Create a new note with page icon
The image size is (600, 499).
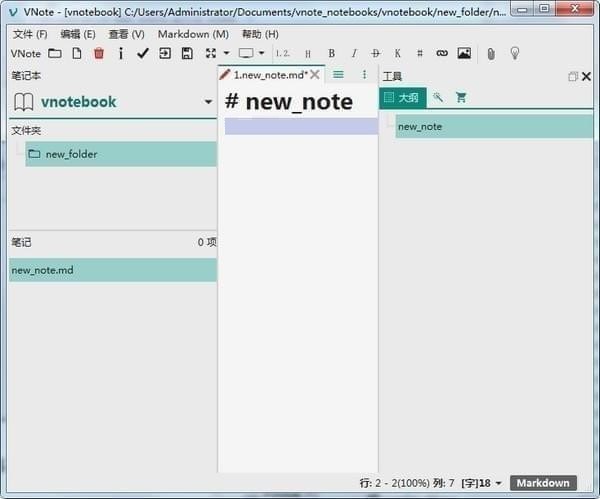pyautogui.click(x=77, y=53)
